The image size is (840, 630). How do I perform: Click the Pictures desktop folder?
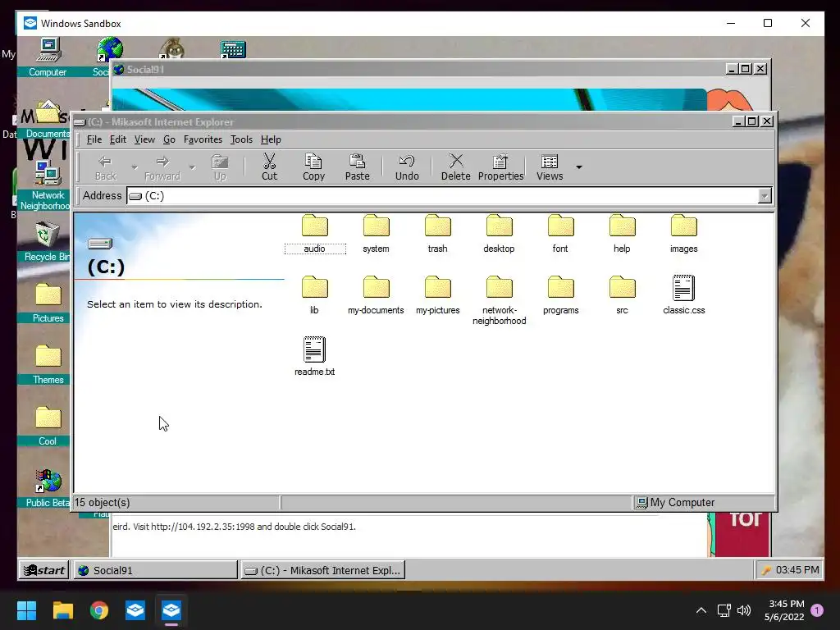coord(48,304)
